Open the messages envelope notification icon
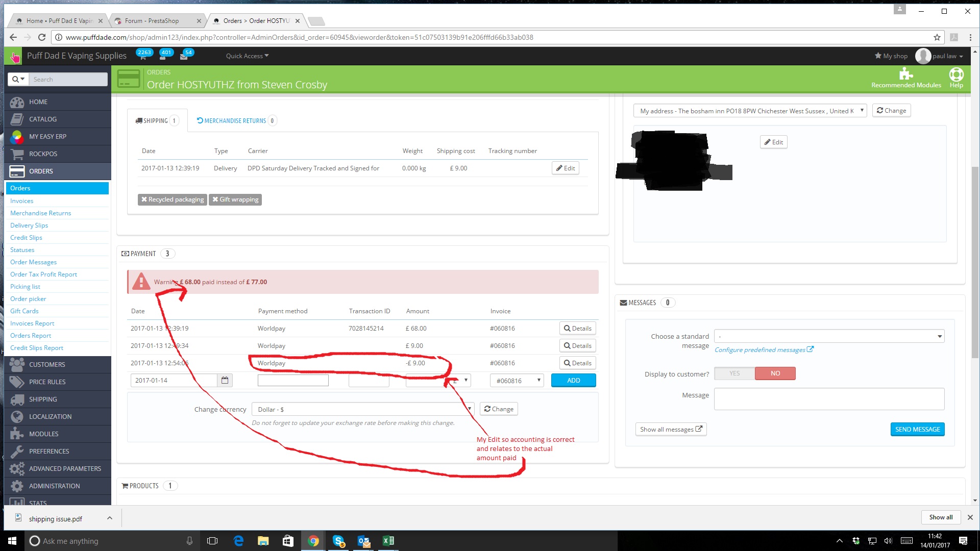This screenshot has height=551, width=980. 184,57
